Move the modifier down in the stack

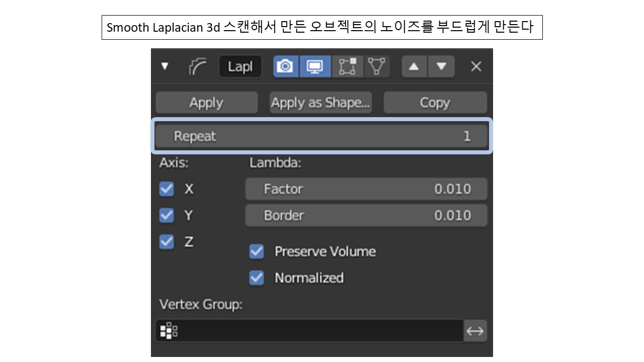[441, 66]
